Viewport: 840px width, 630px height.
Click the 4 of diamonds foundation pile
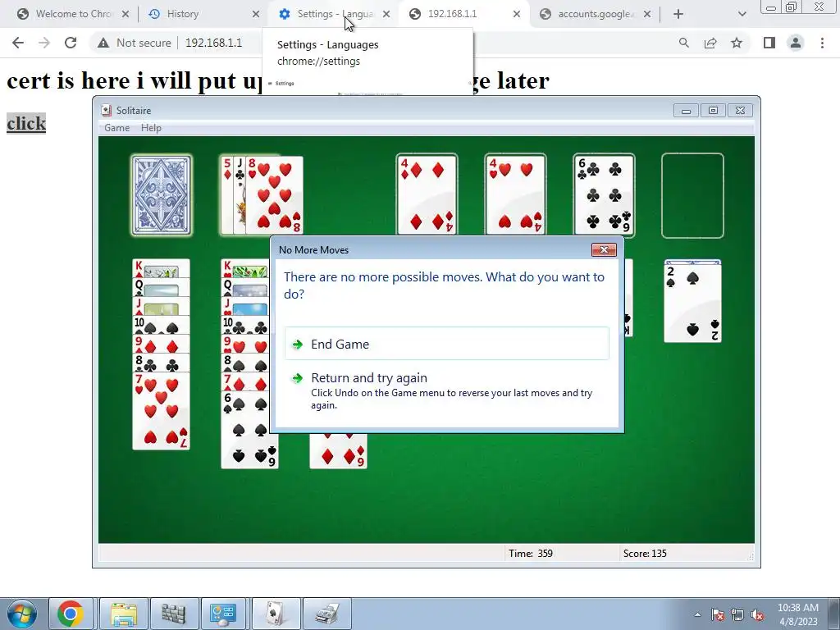click(x=427, y=194)
